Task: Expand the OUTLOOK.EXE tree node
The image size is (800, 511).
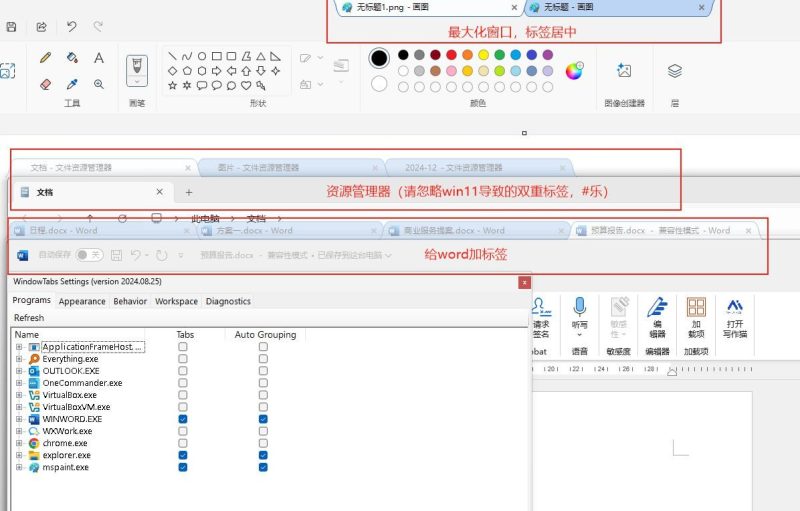Action: click(19, 371)
